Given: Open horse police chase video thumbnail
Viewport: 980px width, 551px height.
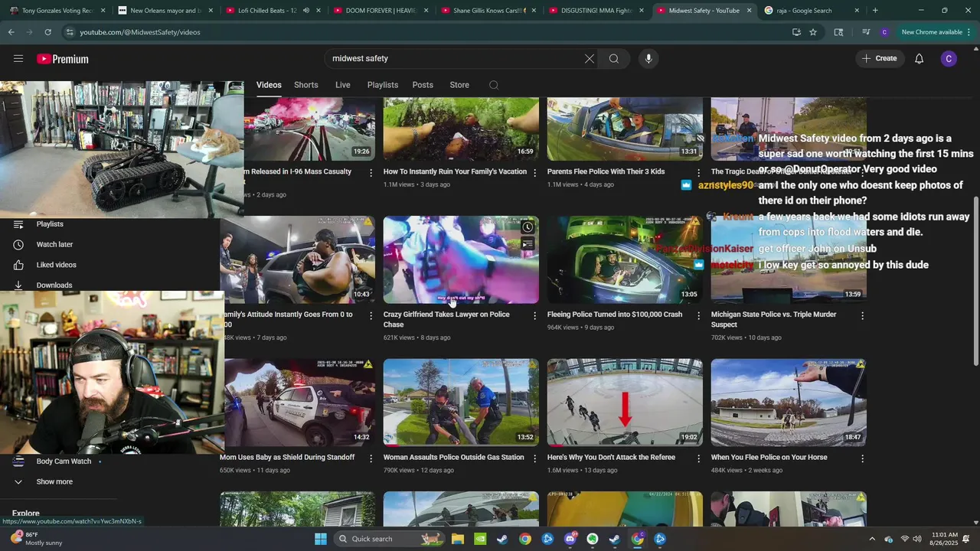Looking at the screenshot, I should [x=789, y=403].
